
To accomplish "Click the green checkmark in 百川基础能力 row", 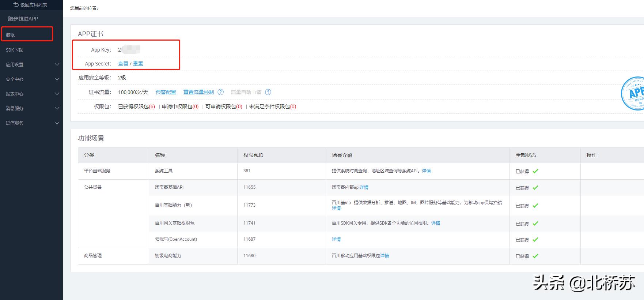I will point(535,205).
